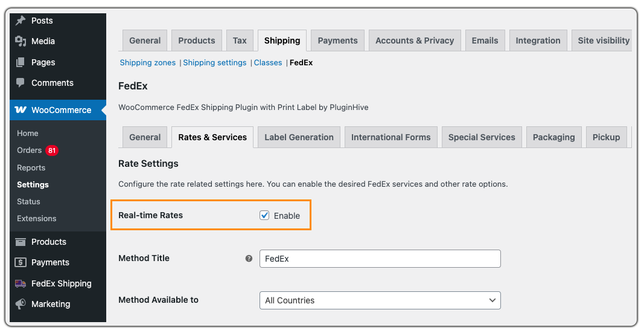644x333 pixels.
Task: Click the FedEx Shipping truck icon
Action: tap(21, 283)
